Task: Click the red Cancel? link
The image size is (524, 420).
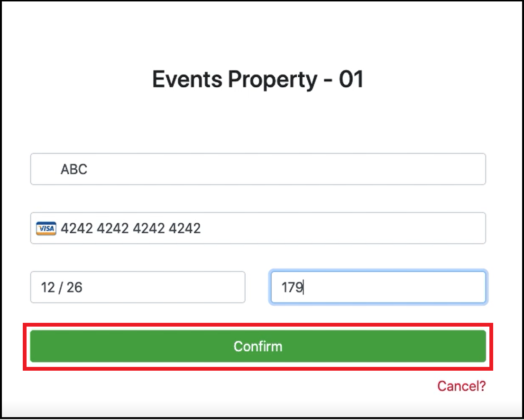Action: coord(461,386)
